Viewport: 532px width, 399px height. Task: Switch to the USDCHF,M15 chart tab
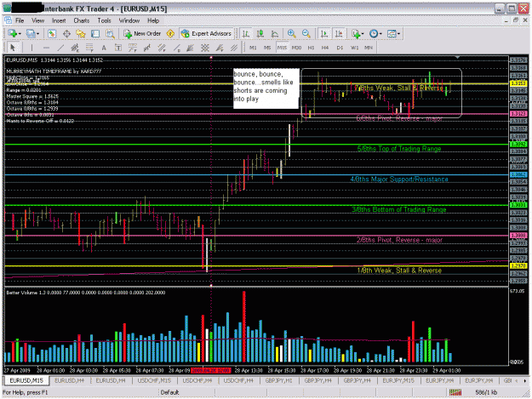click(x=154, y=380)
